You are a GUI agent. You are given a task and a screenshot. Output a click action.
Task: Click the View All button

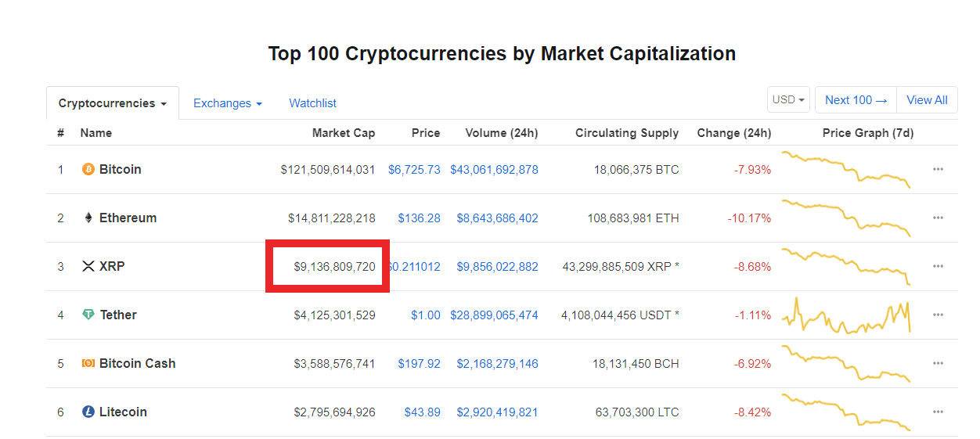pos(927,100)
